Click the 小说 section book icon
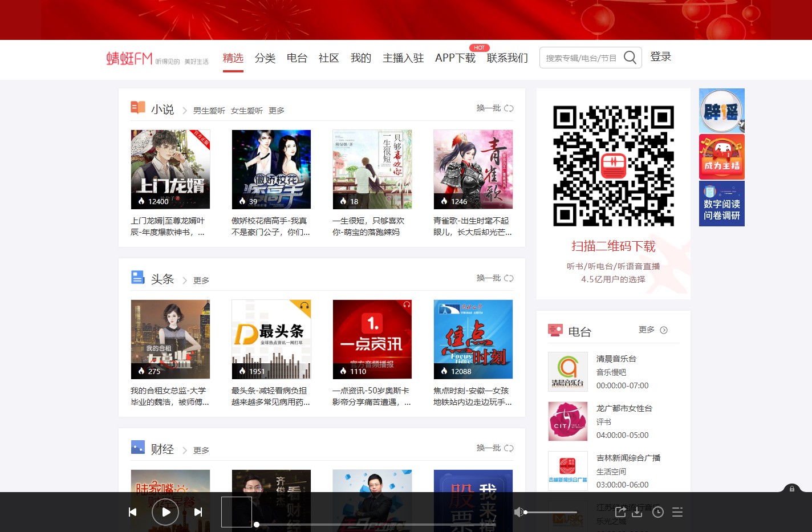Screen dimensions: 812x532 click(x=138, y=107)
